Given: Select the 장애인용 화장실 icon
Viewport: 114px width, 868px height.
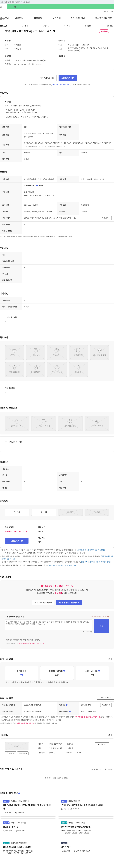Looking at the screenshot, I should coord(70,423).
